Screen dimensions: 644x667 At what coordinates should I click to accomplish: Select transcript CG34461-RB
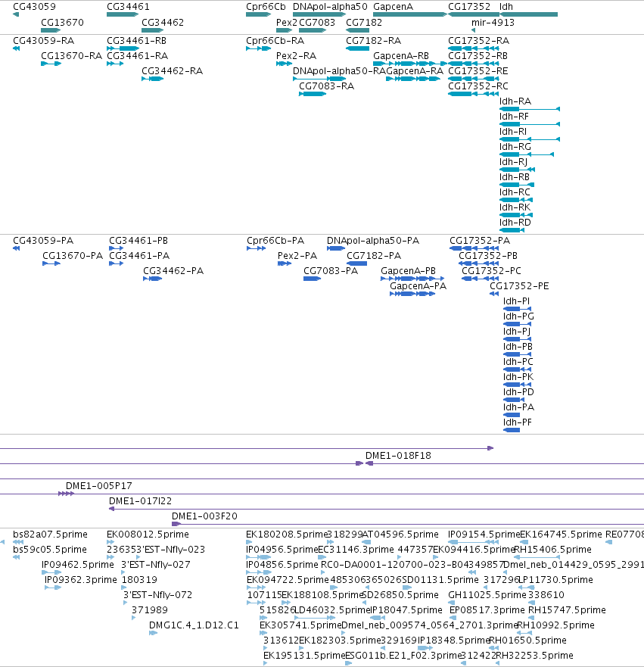(136, 41)
